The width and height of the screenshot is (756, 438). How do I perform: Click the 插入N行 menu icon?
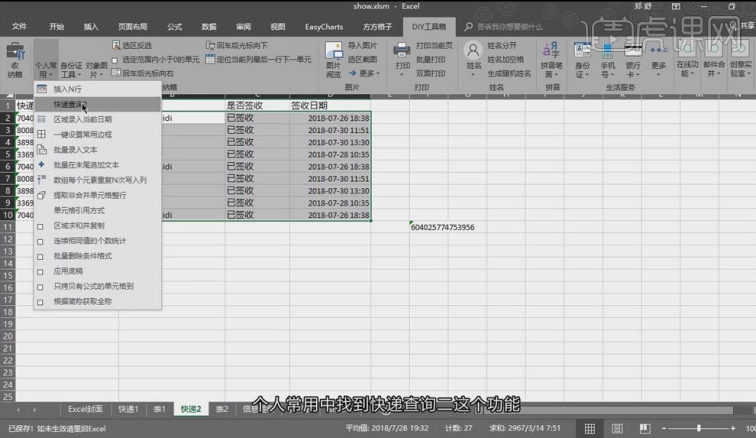pos(41,89)
